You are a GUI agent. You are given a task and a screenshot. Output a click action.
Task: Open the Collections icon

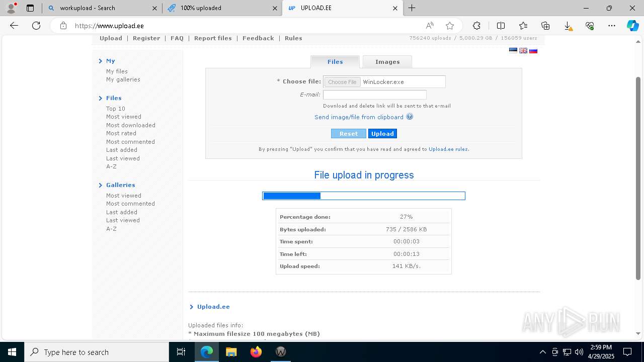(545, 26)
